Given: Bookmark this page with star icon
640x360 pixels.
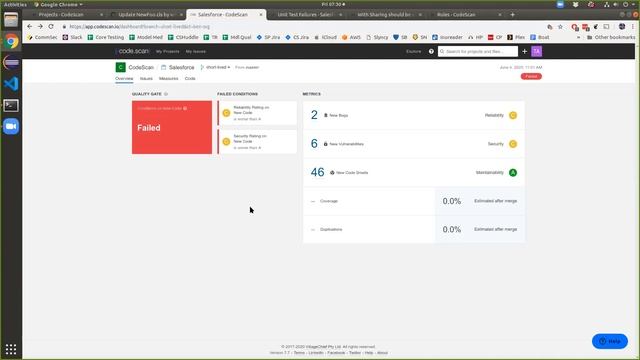Looking at the screenshot, I should [x=560, y=27].
